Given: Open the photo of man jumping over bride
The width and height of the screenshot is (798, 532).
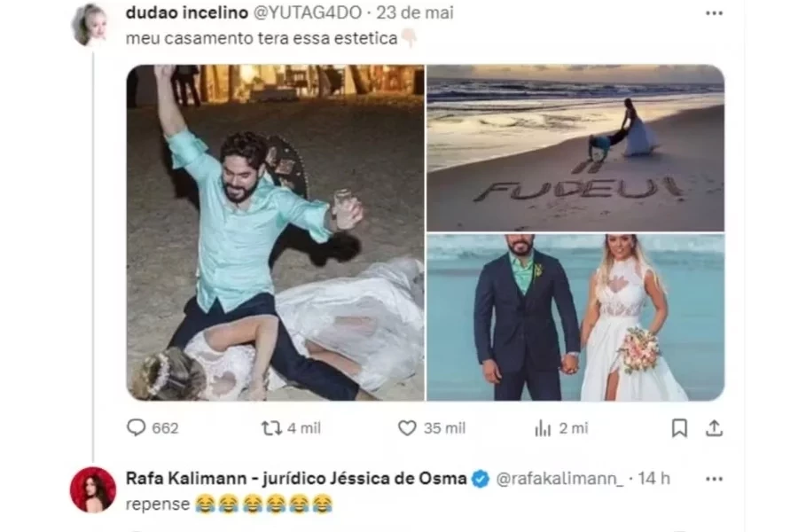Looking at the screenshot, I should point(276,232).
